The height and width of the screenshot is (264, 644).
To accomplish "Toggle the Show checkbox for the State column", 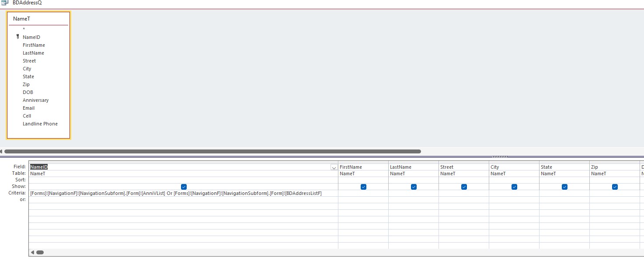I will click(x=564, y=187).
